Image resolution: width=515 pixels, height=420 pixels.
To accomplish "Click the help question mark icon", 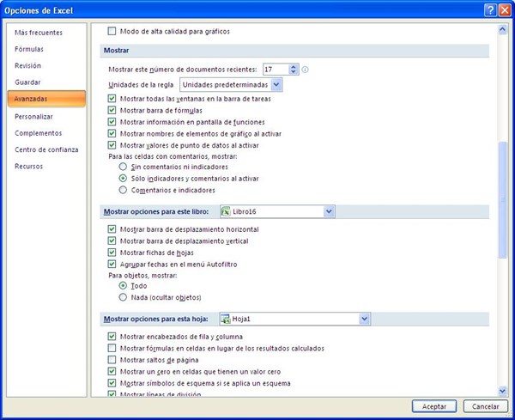I will click(490, 10).
